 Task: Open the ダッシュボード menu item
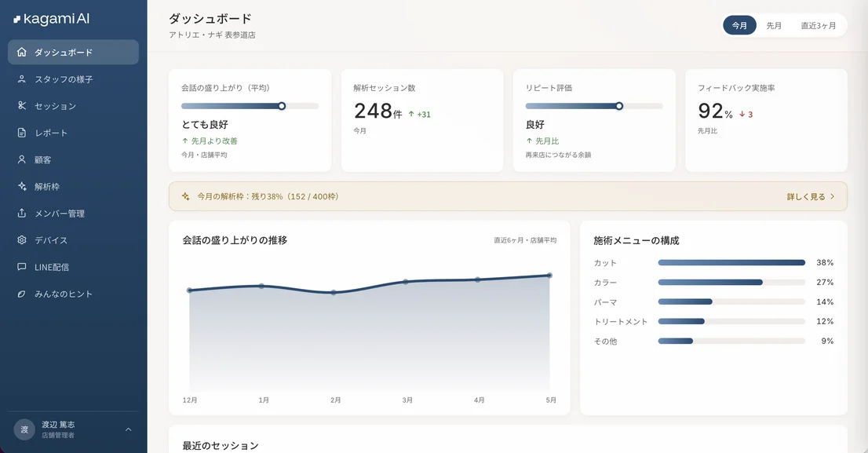73,52
